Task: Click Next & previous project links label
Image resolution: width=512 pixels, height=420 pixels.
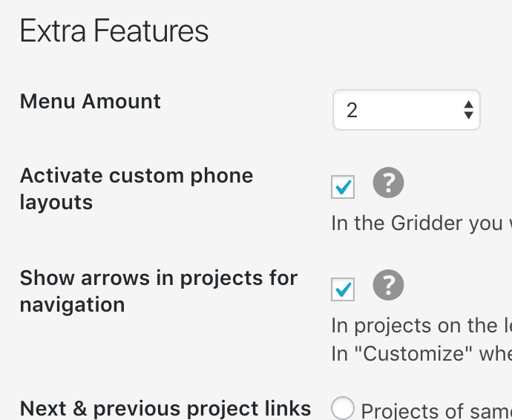Action: [x=165, y=408]
